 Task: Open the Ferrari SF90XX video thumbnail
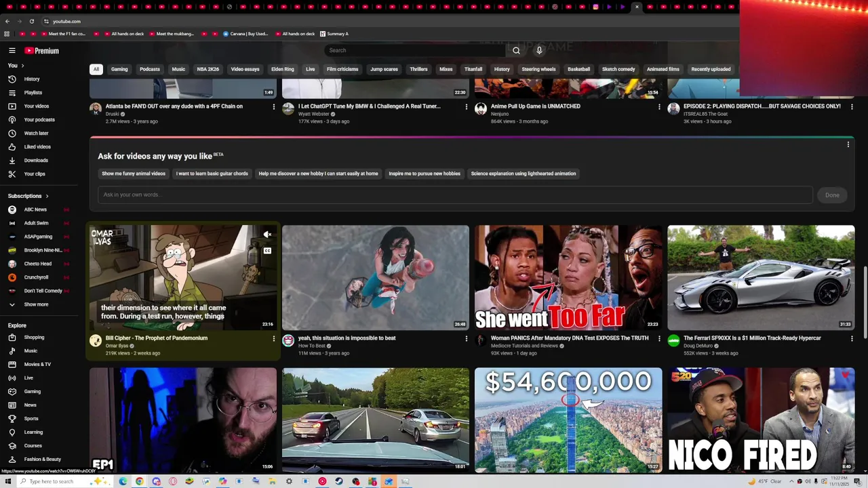[x=761, y=278]
